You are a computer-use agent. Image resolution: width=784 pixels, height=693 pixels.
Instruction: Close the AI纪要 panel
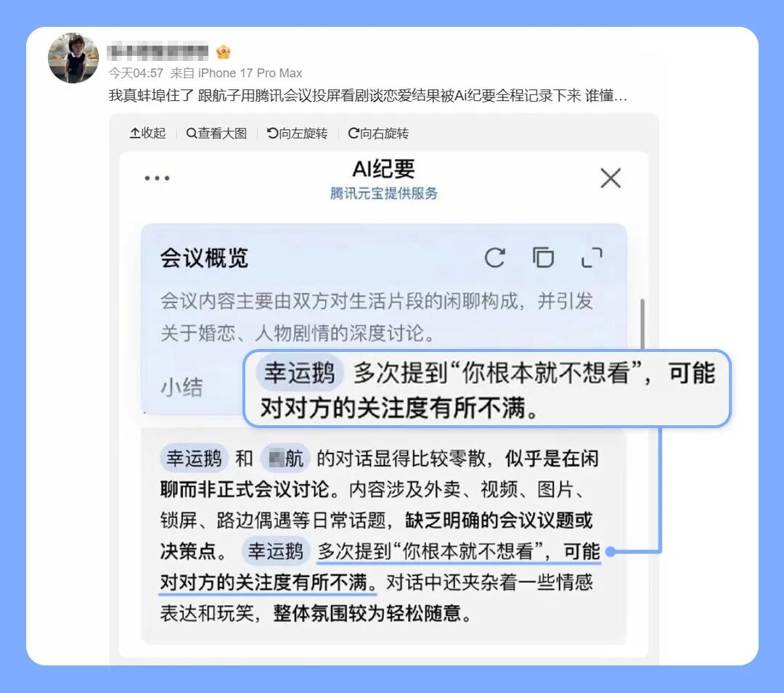(x=610, y=178)
